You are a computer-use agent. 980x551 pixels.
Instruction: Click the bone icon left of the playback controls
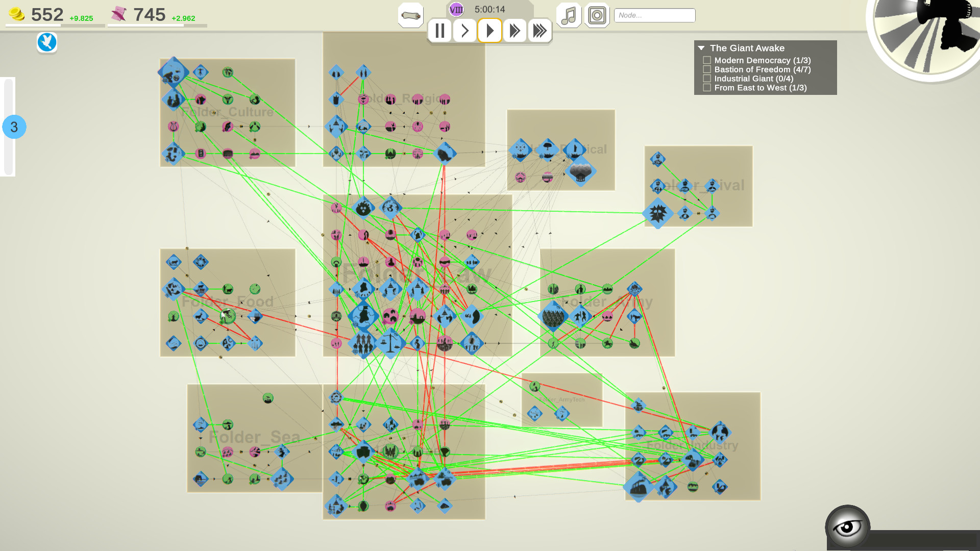410,15
